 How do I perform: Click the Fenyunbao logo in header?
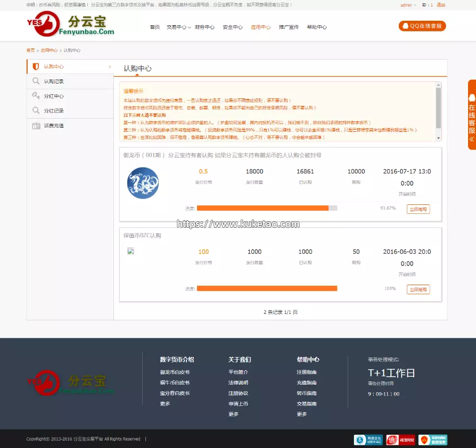click(70, 24)
